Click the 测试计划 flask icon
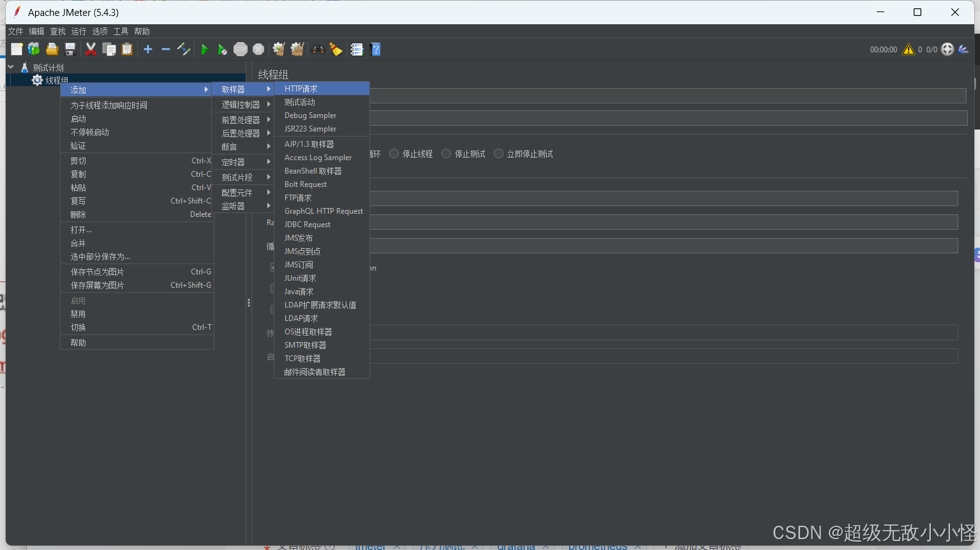 (25, 68)
